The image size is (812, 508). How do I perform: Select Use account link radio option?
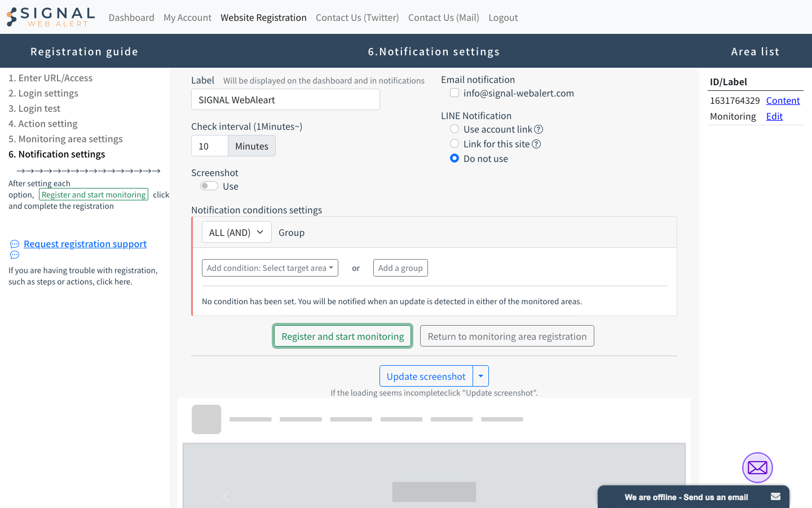(x=454, y=129)
